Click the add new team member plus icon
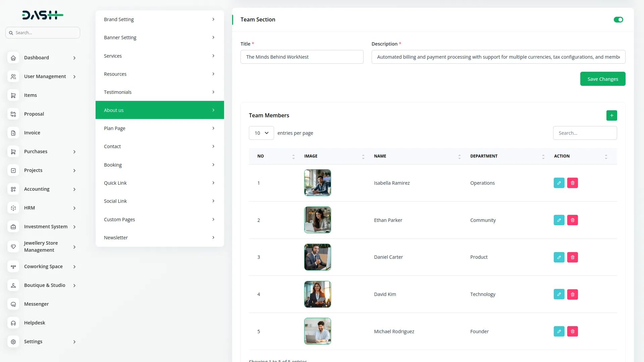This screenshot has height=362, width=644. click(611, 115)
